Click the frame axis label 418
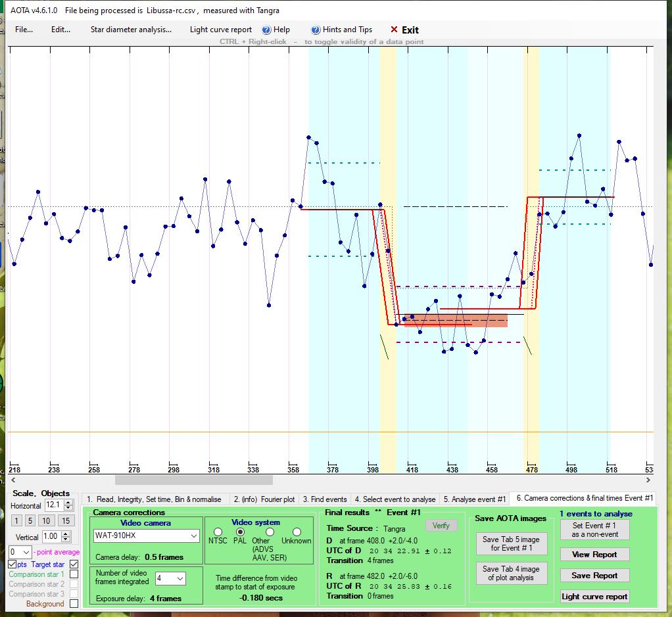Viewport: 672px width, 617px height. point(412,470)
